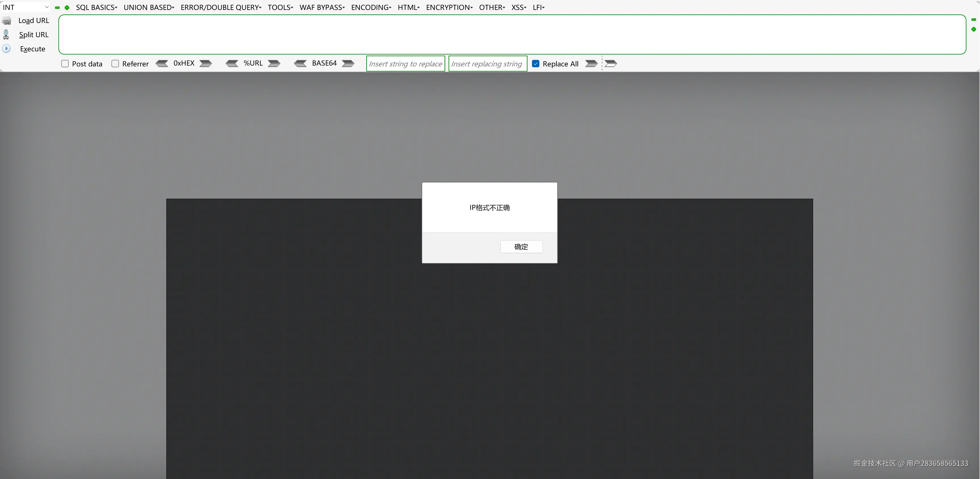The height and width of the screenshot is (479, 980).
Task: Enable the Post data checkbox
Action: (65, 64)
